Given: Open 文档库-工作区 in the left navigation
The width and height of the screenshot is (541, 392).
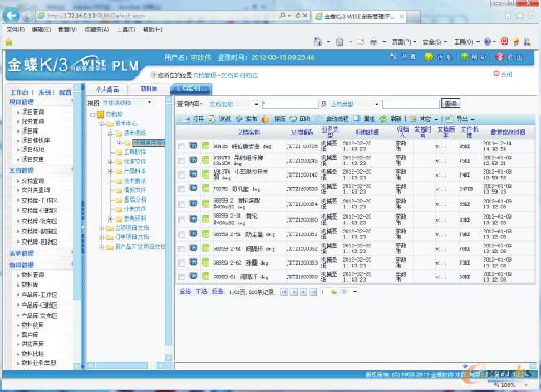Looking at the screenshot, I should [x=39, y=201].
